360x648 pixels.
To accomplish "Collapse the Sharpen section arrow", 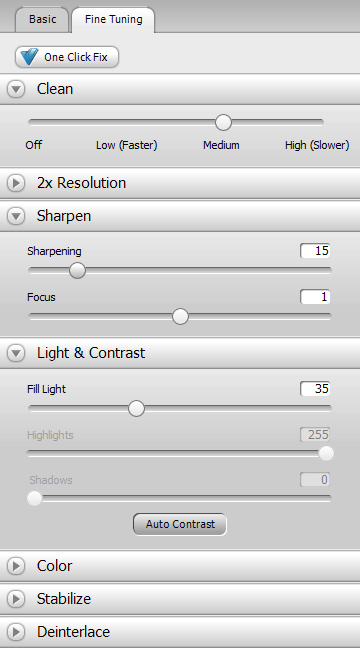I will [16, 216].
